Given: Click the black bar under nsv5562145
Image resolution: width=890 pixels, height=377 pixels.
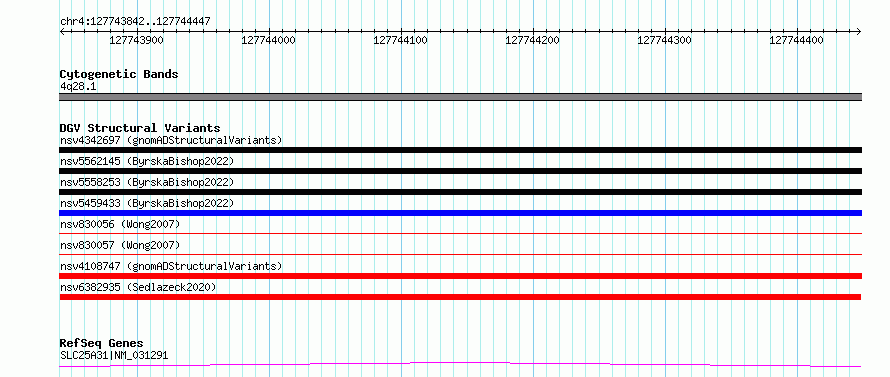Looking at the screenshot, I should pos(460,171).
